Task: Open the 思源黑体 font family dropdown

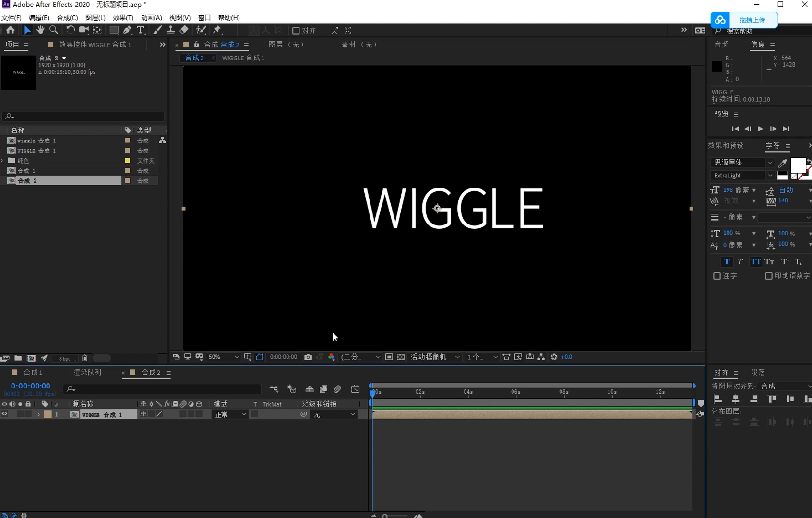Action: (742, 162)
